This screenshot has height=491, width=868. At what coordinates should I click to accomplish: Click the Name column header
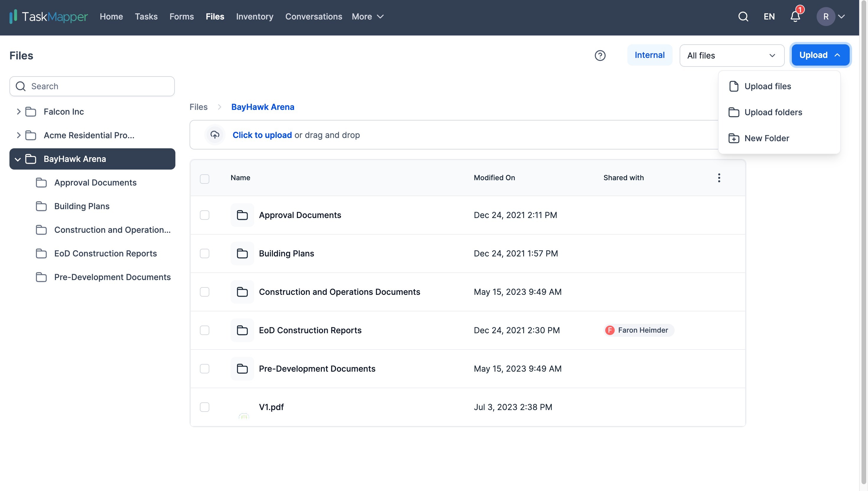[240, 178]
